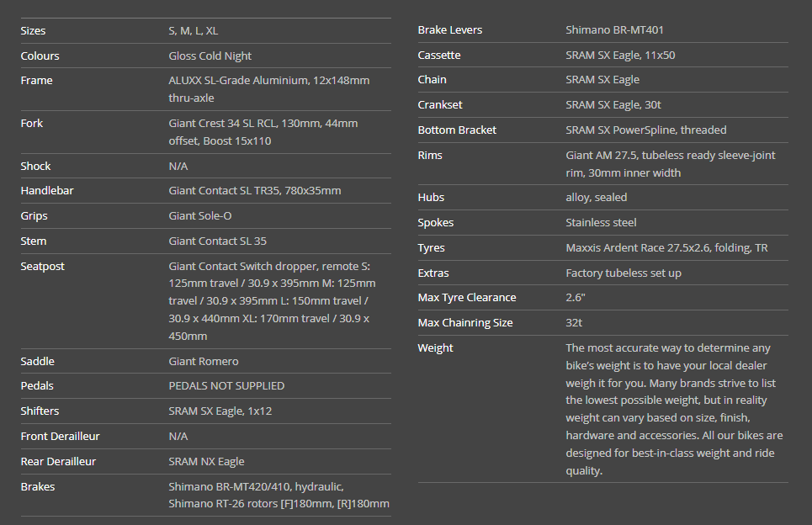Click the Factory tubeless set up text

coord(624,273)
